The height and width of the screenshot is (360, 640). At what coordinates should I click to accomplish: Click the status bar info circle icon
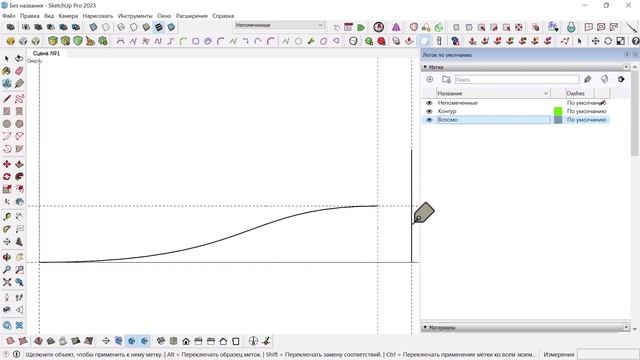tap(17, 354)
